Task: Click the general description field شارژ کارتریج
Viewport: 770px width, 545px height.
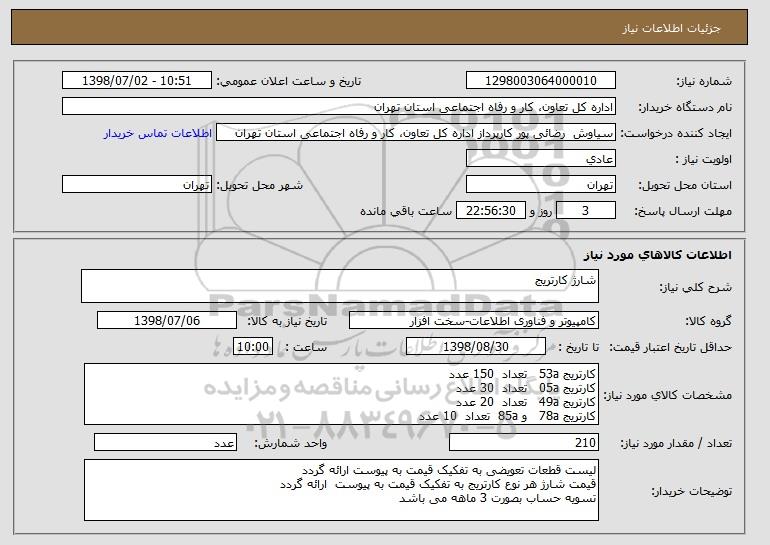Action: (x=340, y=286)
